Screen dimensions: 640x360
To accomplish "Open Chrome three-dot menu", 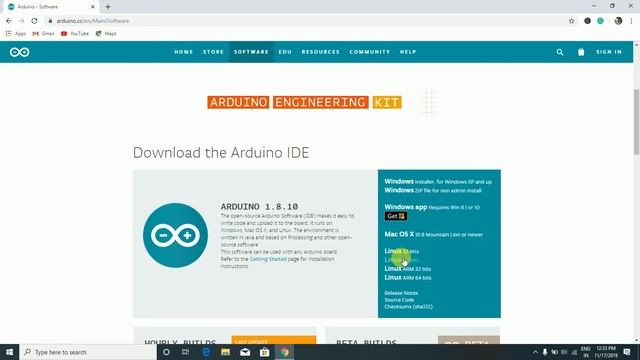I will click(x=631, y=21).
